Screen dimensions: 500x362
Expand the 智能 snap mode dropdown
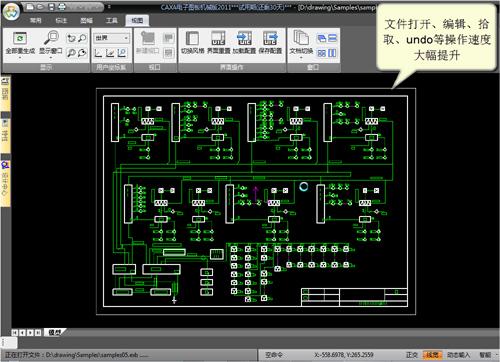pyautogui.click(x=487, y=355)
